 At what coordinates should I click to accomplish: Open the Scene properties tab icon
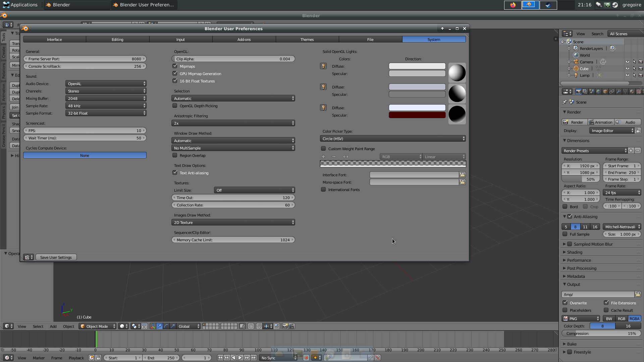pyautogui.click(x=592, y=92)
